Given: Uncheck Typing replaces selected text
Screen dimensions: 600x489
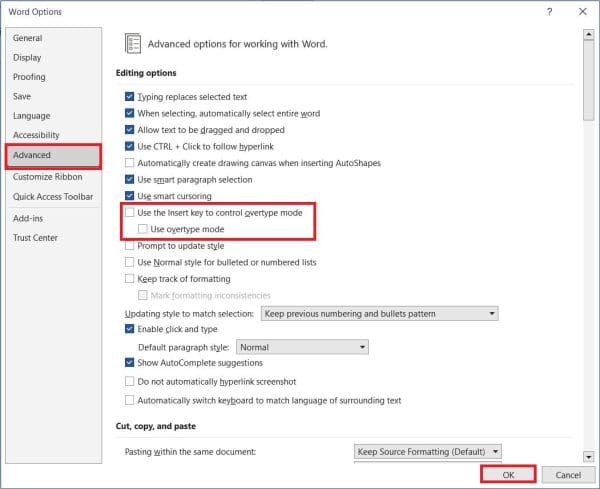Looking at the screenshot, I should 130,97.
